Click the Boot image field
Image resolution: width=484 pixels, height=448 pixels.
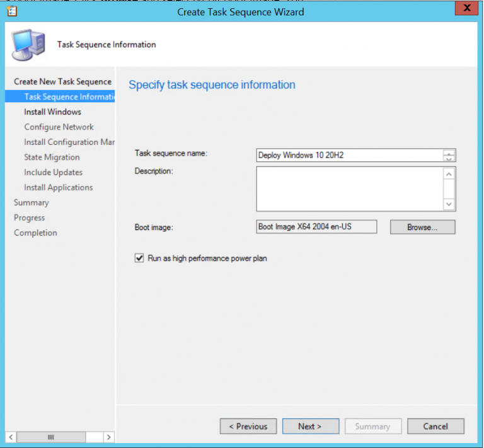click(x=316, y=227)
